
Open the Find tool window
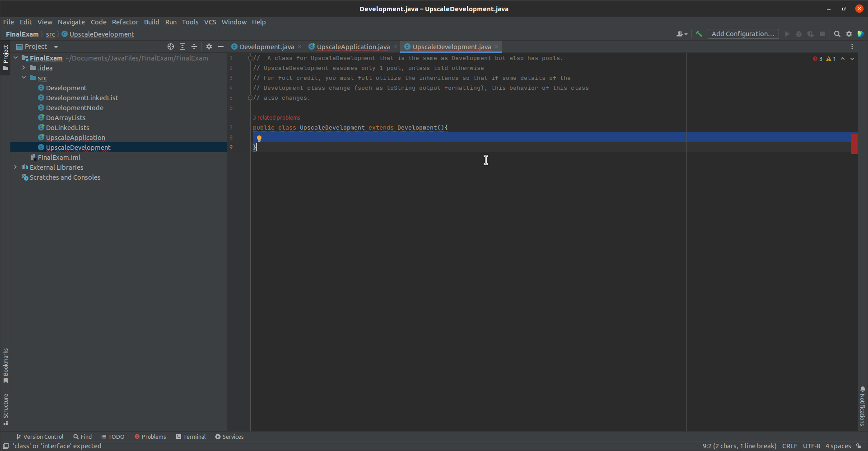[83, 437]
